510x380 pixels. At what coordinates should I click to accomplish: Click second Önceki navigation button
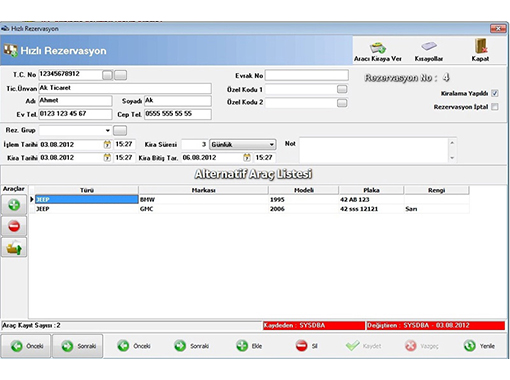tap(134, 346)
